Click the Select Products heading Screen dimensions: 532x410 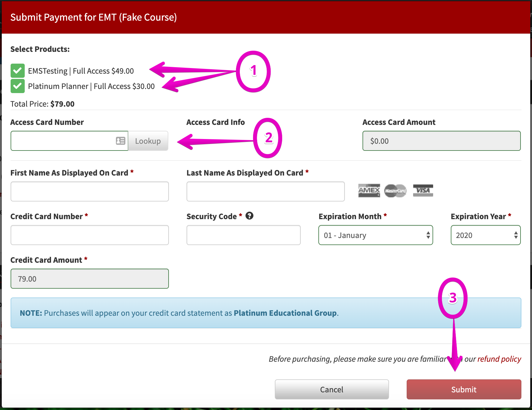pyautogui.click(x=40, y=49)
